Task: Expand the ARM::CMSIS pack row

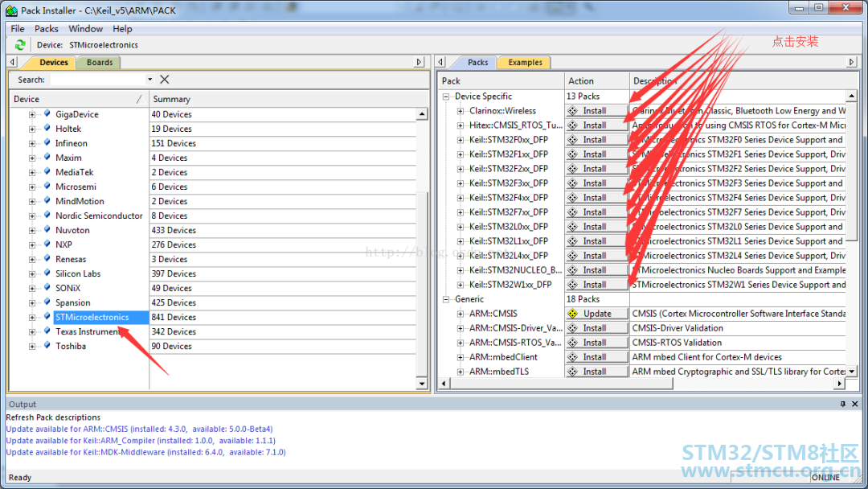Action: coord(461,314)
